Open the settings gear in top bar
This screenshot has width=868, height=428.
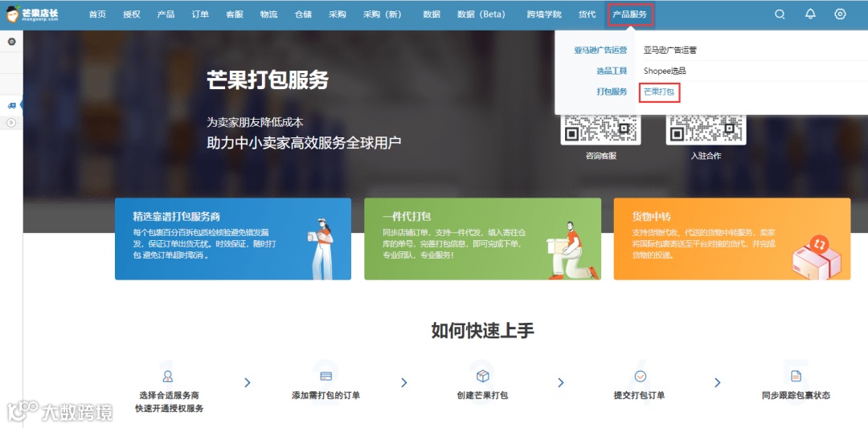coord(841,14)
